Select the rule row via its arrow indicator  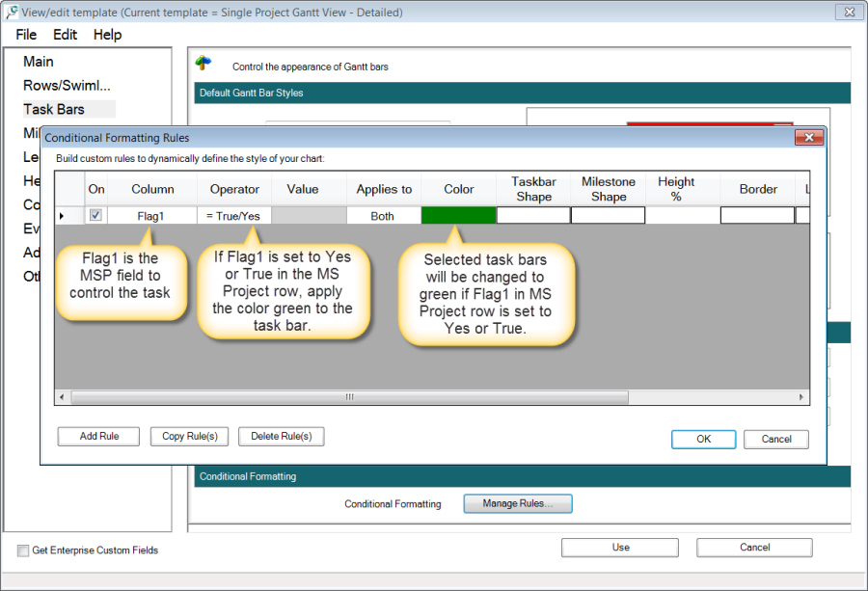[69, 216]
